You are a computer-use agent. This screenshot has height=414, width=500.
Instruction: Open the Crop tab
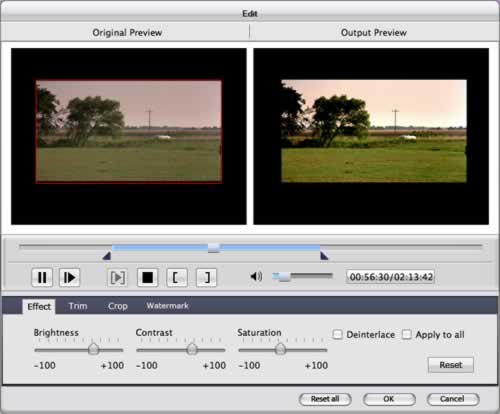click(118, 306)
